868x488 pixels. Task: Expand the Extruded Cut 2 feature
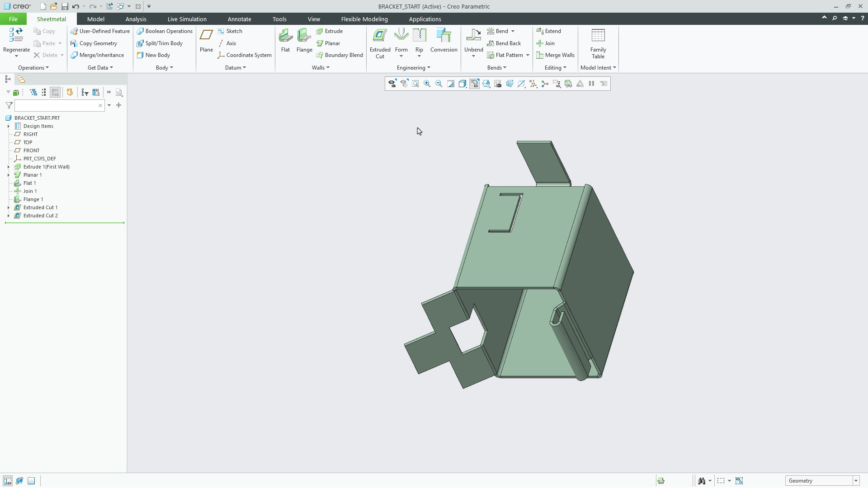(x=9, y=216)
